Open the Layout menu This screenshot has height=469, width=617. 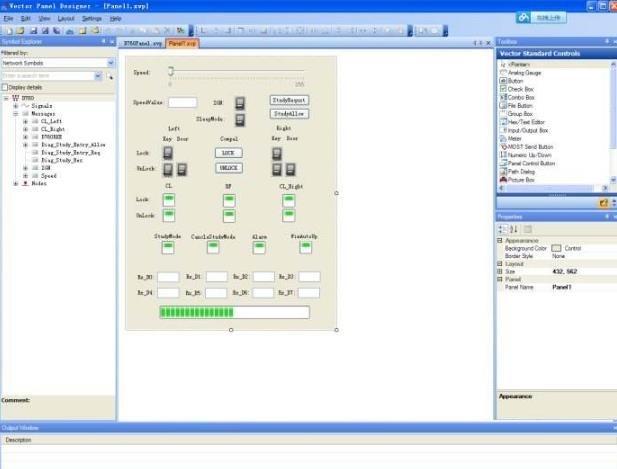tap(66, 18)
